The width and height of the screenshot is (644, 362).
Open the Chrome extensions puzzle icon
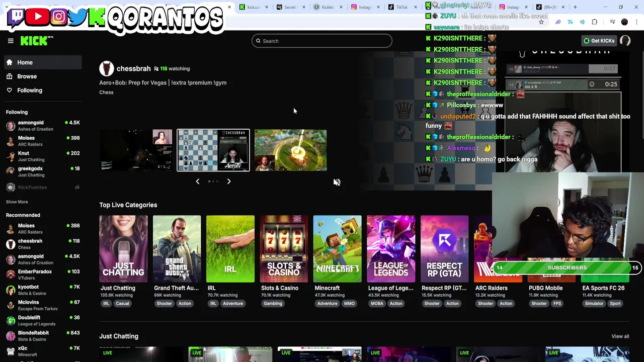click(x=595, y=22)
